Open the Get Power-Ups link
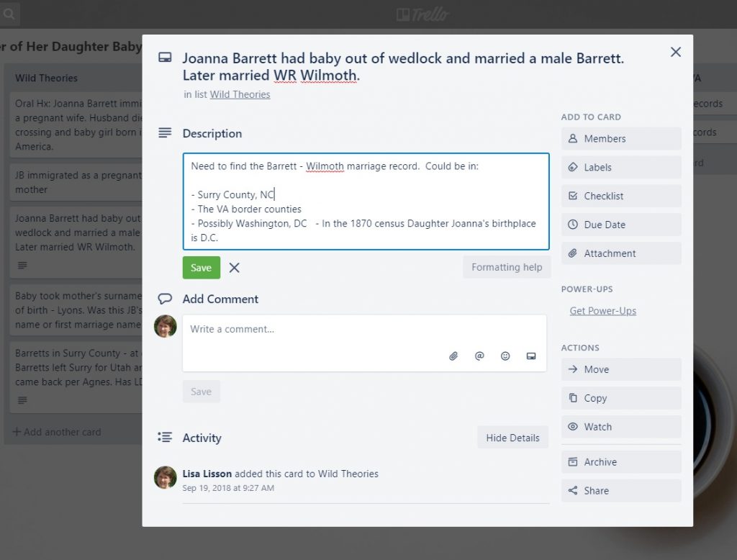Image resolution: width=737 pixels, height=560 pixels. point(603,311)
